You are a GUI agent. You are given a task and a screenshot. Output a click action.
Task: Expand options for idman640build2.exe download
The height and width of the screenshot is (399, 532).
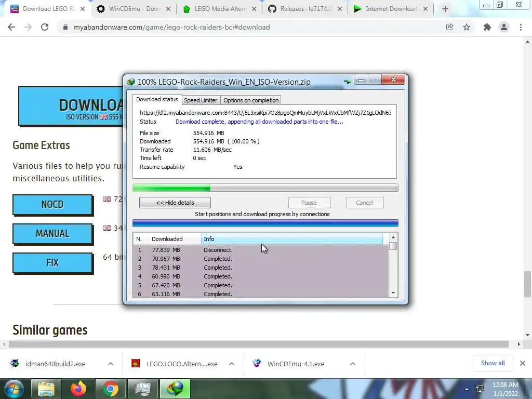111,364
